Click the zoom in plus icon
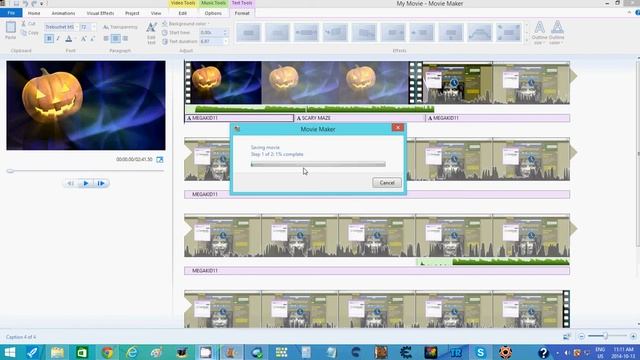 633,336
